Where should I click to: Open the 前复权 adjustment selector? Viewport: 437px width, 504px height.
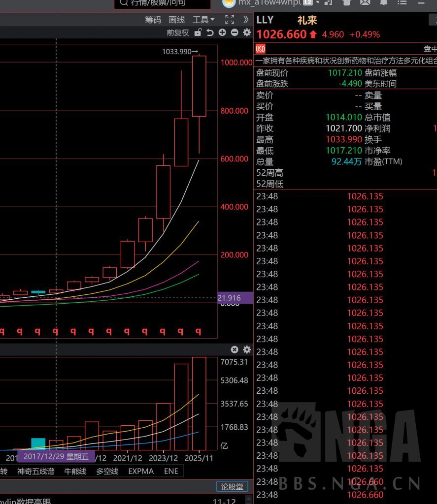click(x=178, y=33)
